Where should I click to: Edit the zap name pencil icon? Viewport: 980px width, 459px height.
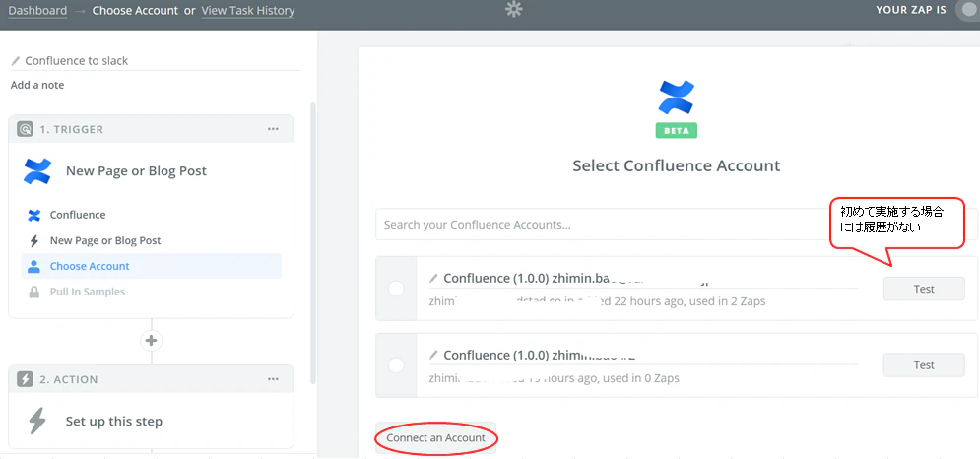16,61
